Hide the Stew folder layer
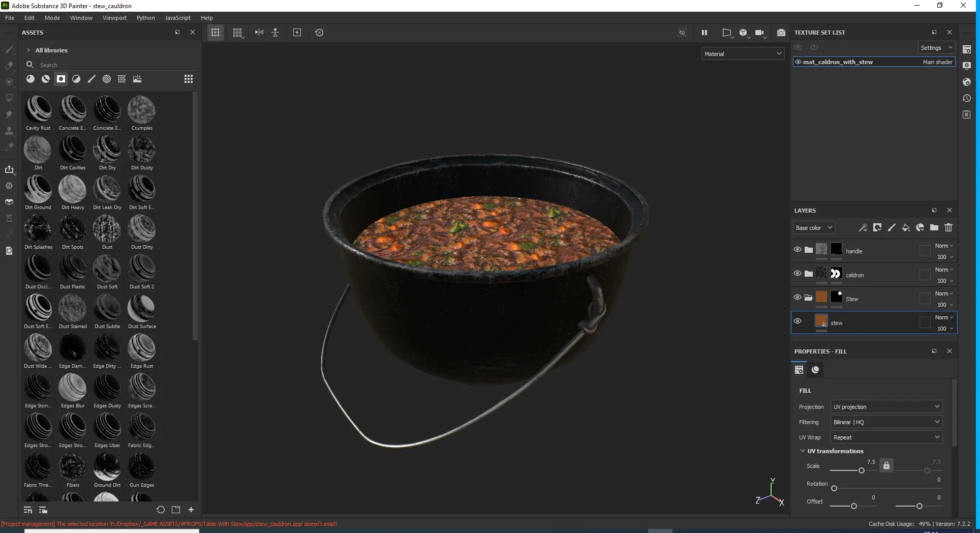 [798, 297]
